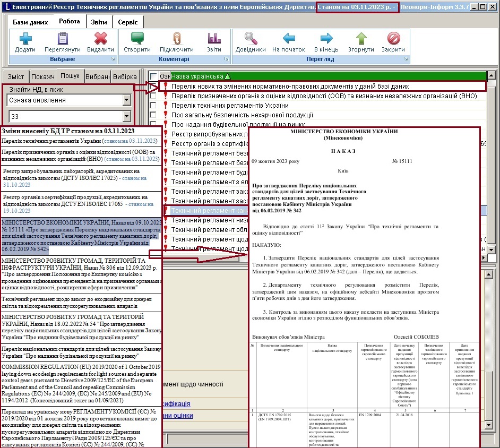Check the box for Перелік призначених органів row
500x448 pixels.
click(153, 96)
